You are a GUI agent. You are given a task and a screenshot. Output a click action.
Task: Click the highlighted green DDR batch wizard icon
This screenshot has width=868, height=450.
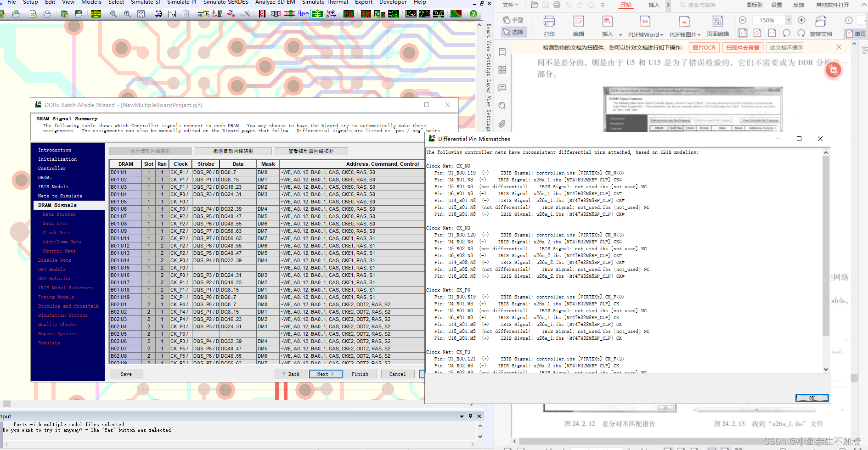click(317, 14)
